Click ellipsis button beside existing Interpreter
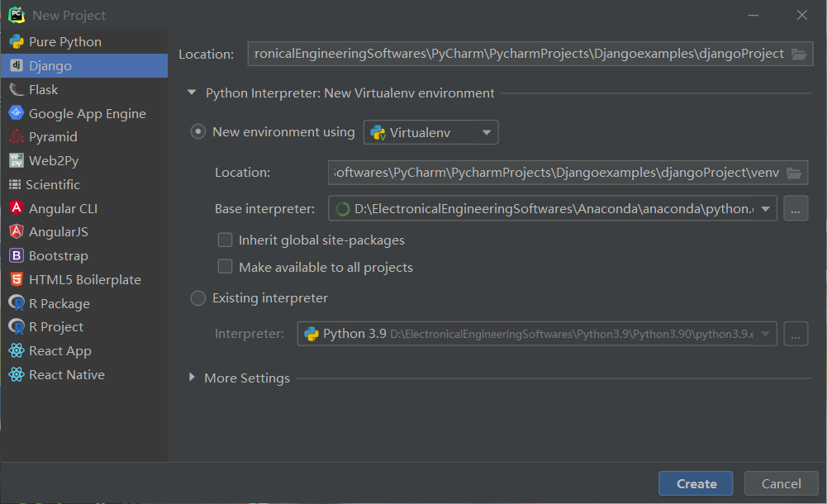This screenshot has width=827, height=504. pos(796,334)
